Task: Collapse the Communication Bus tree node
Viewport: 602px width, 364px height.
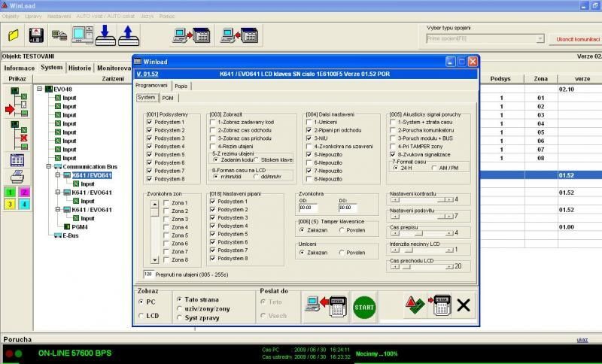Action: pos(47,167)
